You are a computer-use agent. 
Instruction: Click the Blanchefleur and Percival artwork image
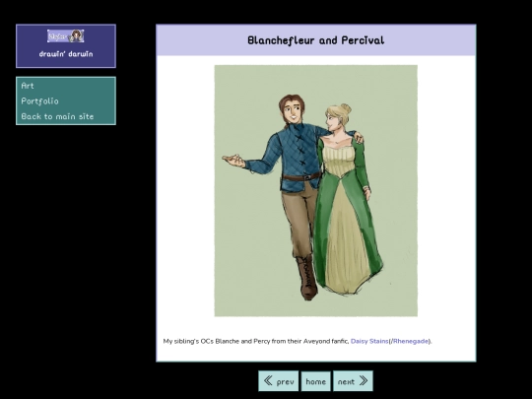316,191
